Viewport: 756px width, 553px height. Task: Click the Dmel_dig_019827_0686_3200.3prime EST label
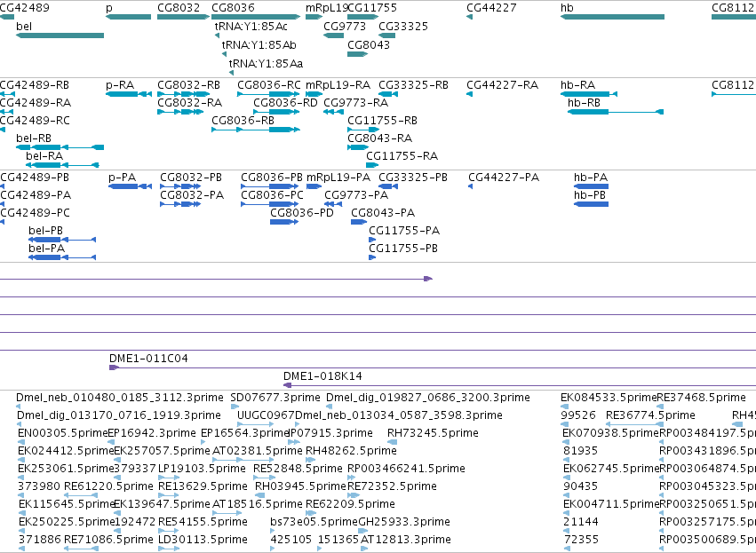pyautogui.click(x=428, y=398)
